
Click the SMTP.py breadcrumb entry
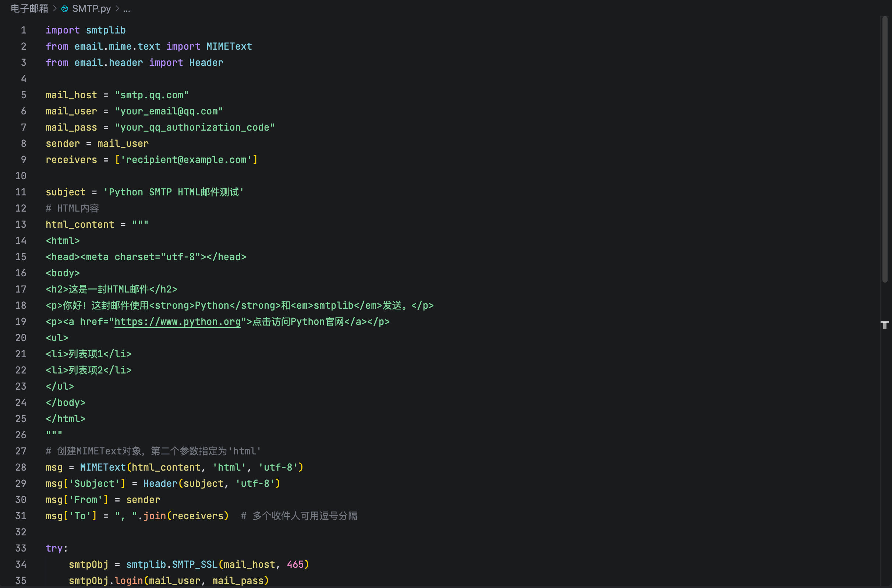(x=91, y=8)
